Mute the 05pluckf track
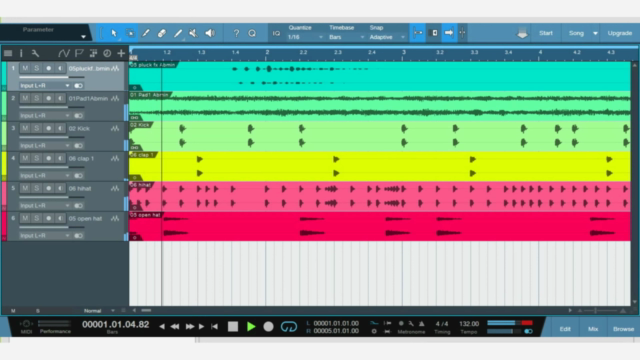The height and width of the screenshot is (360, 640). (x=25, y=68)
